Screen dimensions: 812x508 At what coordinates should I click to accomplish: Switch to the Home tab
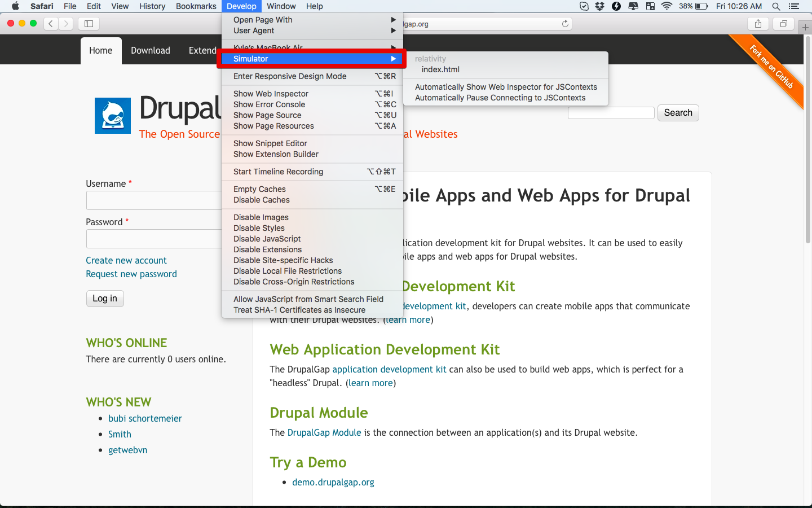tap(101, 51)
